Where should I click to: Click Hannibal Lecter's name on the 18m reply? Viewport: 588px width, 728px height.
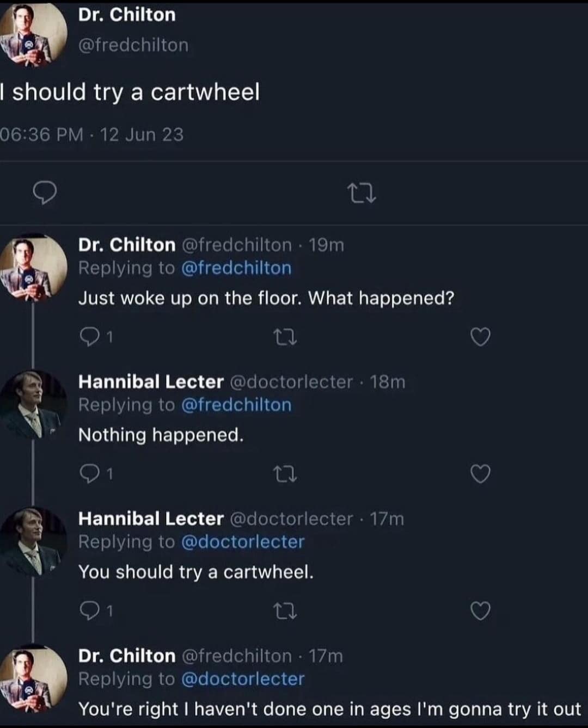pyautogui.click(x=151, y=382)
